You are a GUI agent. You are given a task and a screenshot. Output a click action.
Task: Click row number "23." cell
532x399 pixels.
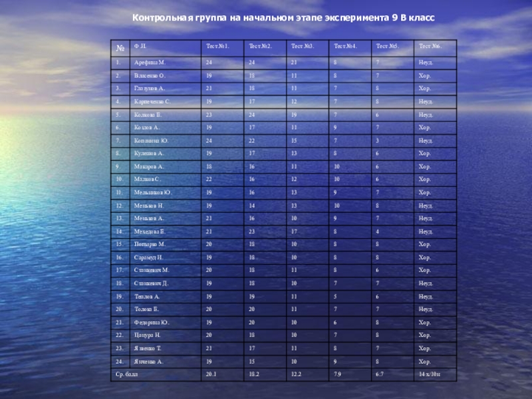120,348
